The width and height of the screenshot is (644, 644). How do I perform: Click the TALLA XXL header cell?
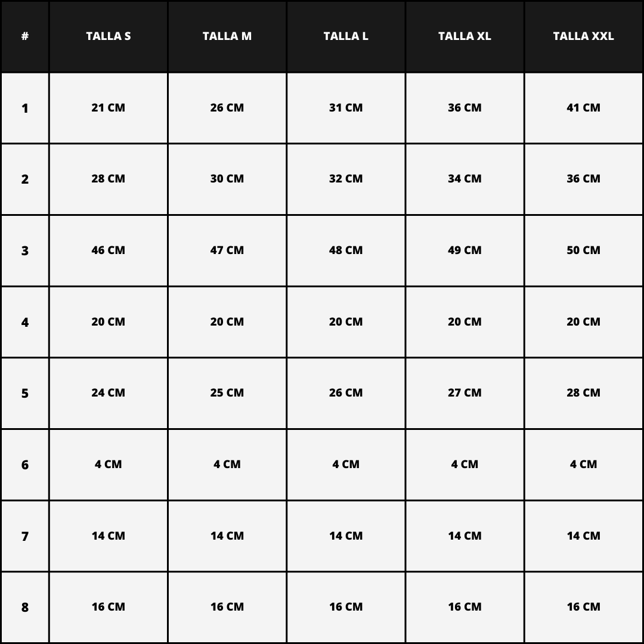coord(583,36)
